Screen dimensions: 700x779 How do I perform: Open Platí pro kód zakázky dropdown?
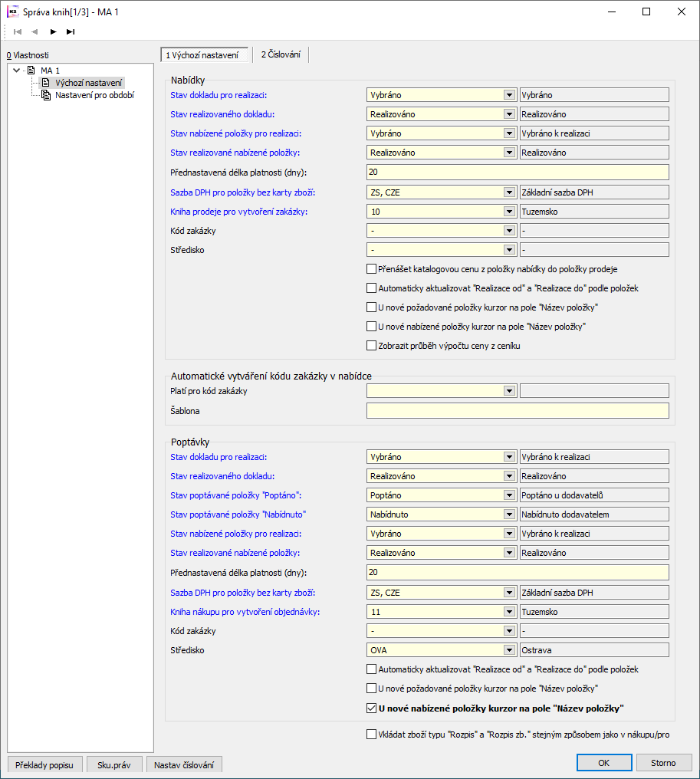pyautogui.click(x=509, y=391)
